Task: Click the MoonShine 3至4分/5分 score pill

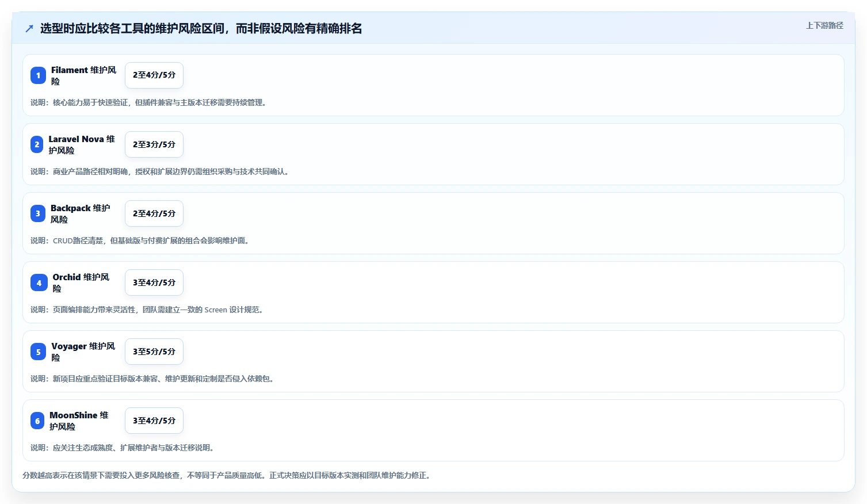Action: coord(154,421)
